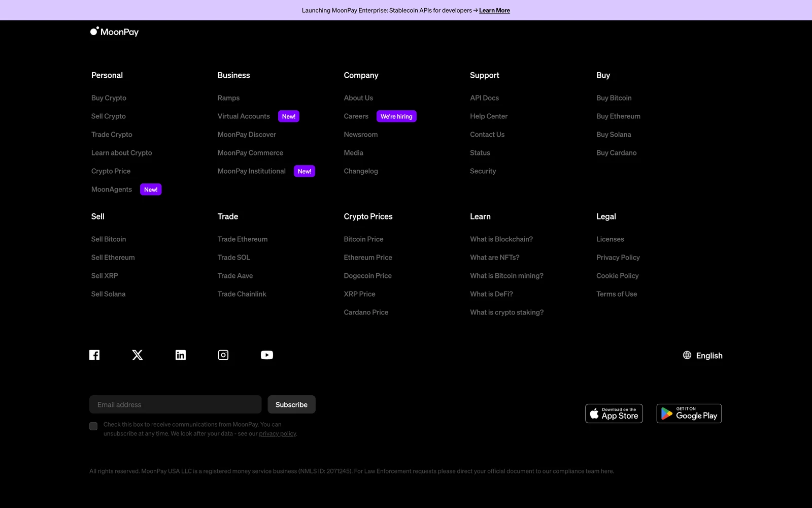812x508 pixels.
Task: Open Sell XRP
Action: click(x=105, y=276)
